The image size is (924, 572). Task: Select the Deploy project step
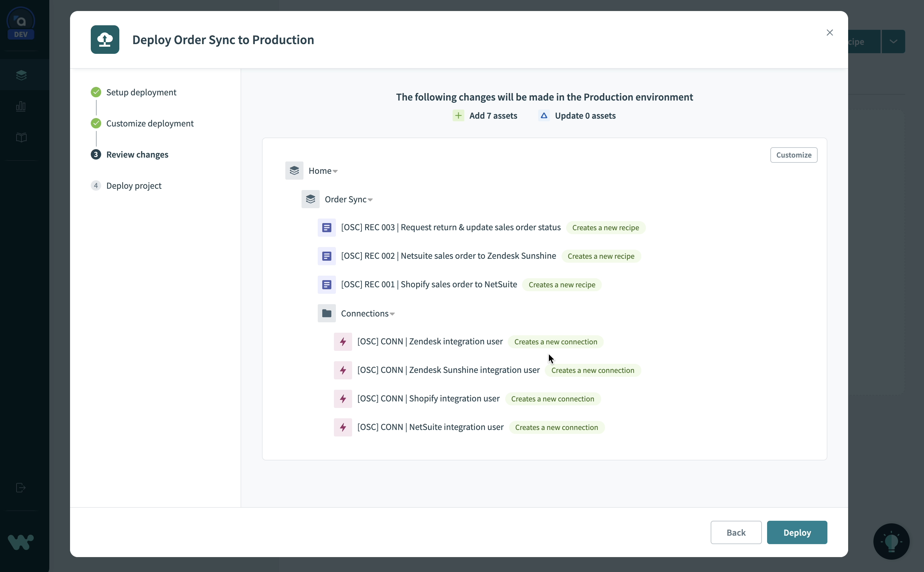(134, 185)
